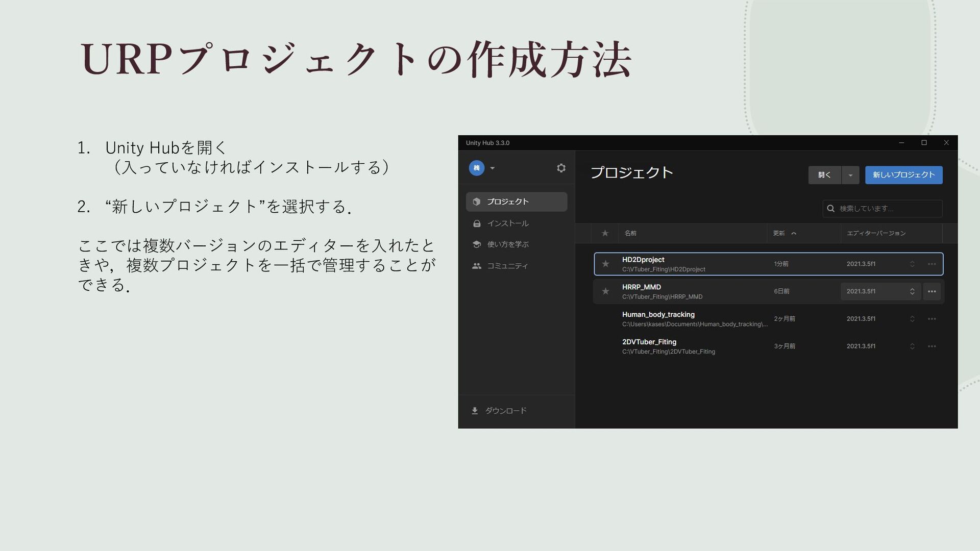Focus the project search field
980x551 pixels.
point(883,209)
